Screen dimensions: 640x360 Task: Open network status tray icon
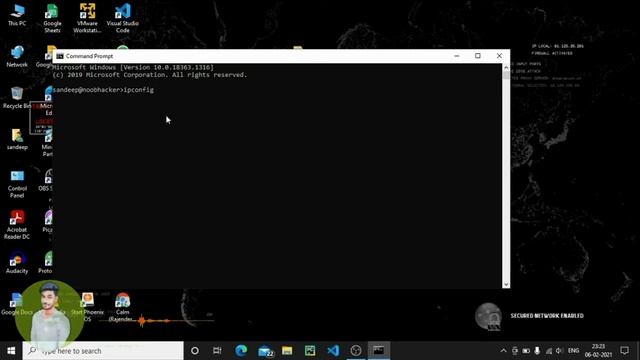[x=549, y=351]
